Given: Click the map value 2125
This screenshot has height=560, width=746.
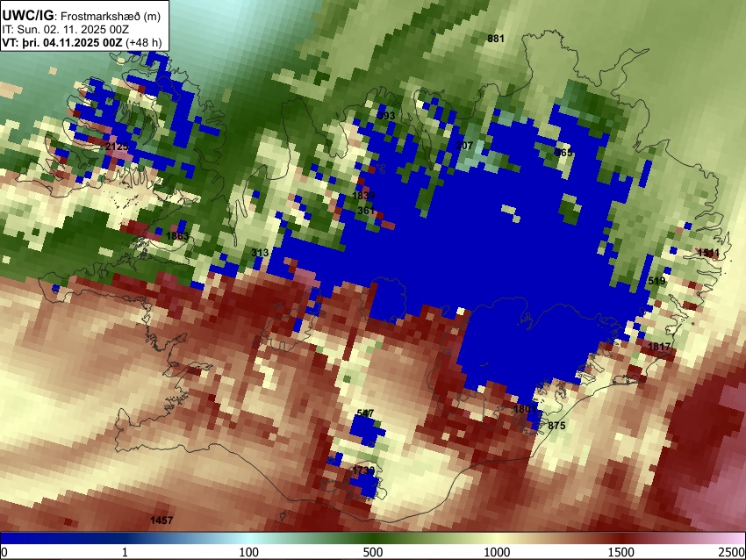Looking at the screenshot, I should coord(117,147).
